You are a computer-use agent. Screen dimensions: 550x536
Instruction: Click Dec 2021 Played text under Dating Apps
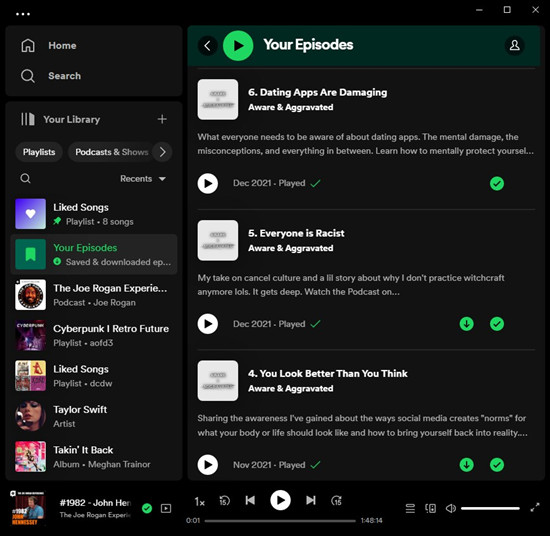tap(269, 183)
